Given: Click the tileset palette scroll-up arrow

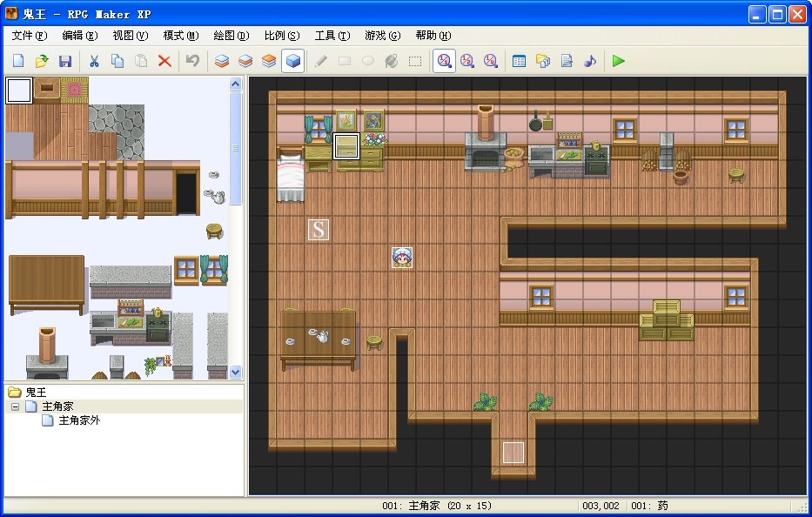Looking at the screenshot, I should [x=236, y=84].
